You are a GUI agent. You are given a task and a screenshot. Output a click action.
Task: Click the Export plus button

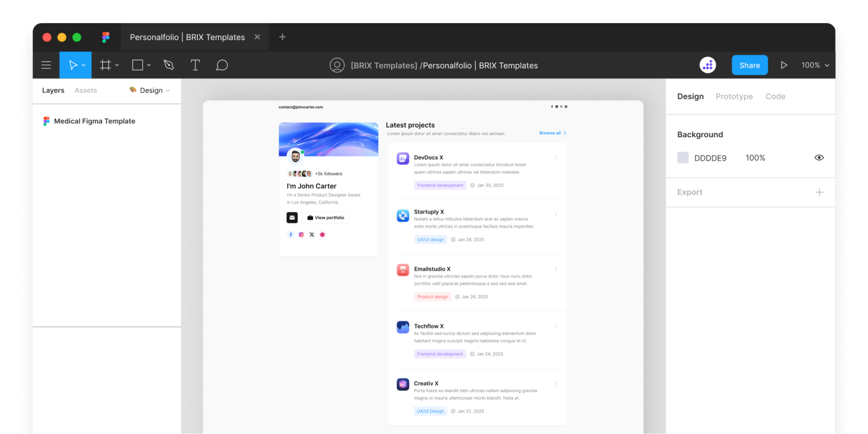click(819, 192)
